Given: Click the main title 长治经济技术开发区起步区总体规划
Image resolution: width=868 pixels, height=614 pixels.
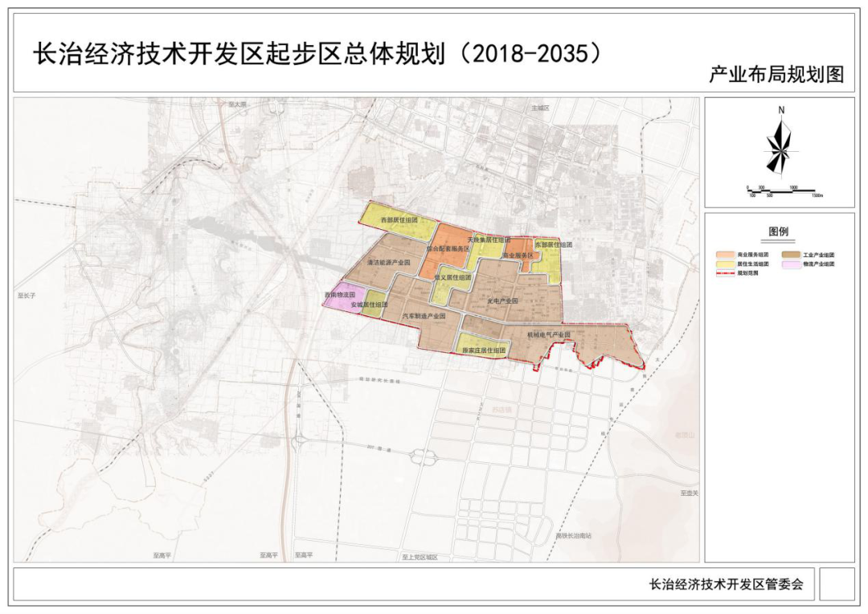Looking at the screenshot, I should pos(240,55).
